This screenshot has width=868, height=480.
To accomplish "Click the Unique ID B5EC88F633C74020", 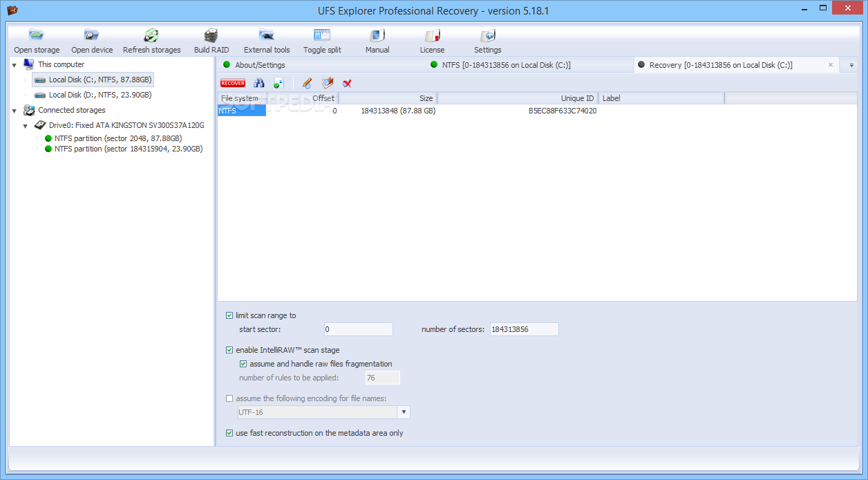I will [x=563, y=111].
